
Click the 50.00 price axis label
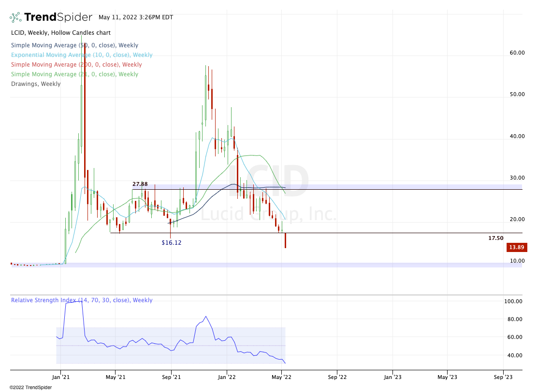[x=517, y=94]
